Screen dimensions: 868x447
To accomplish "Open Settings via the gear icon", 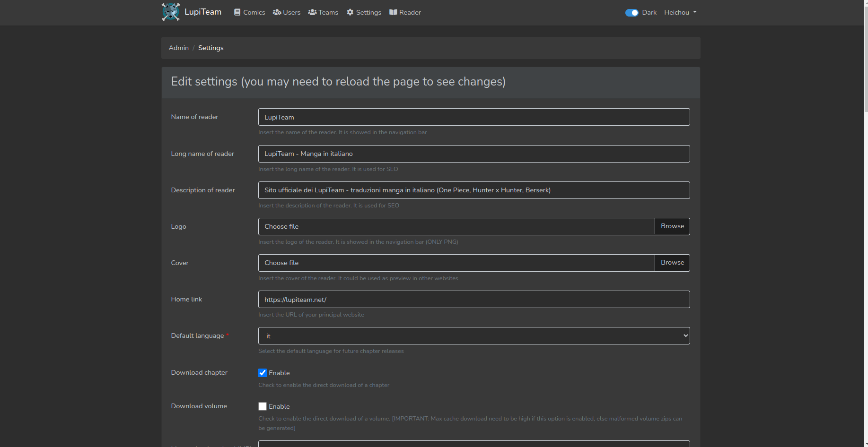I will tap(349, 12).
